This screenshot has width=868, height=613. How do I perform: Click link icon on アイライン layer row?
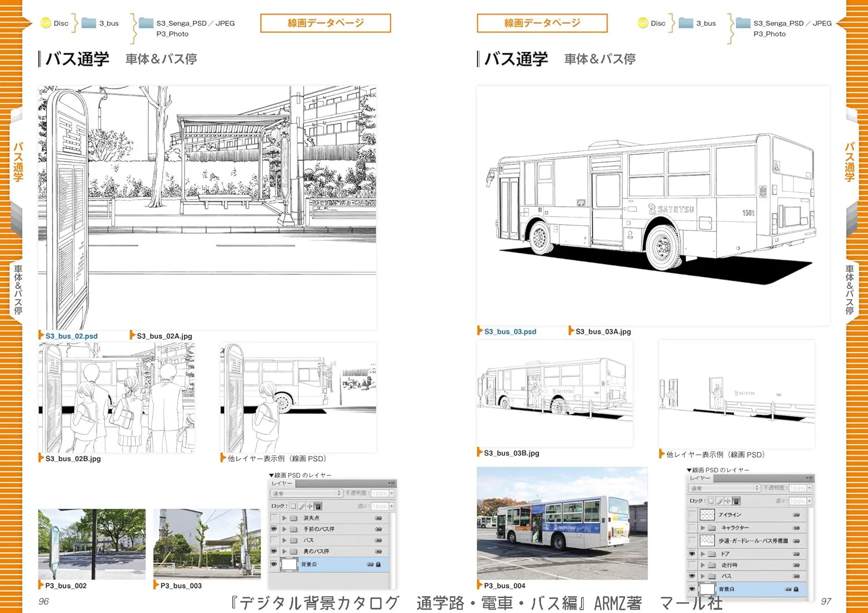pos(796,515)
